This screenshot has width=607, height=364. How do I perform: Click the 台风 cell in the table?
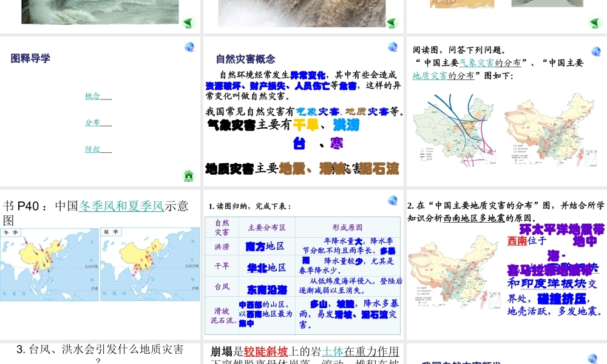(222, 286)
